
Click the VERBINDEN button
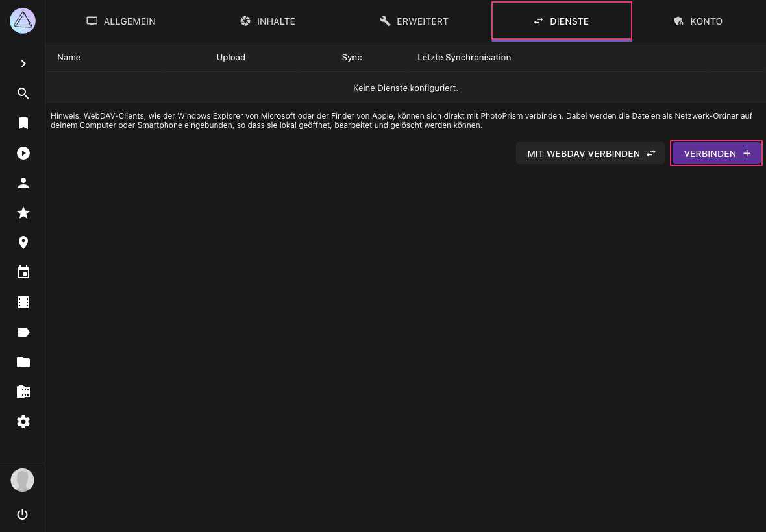[716, 153]
